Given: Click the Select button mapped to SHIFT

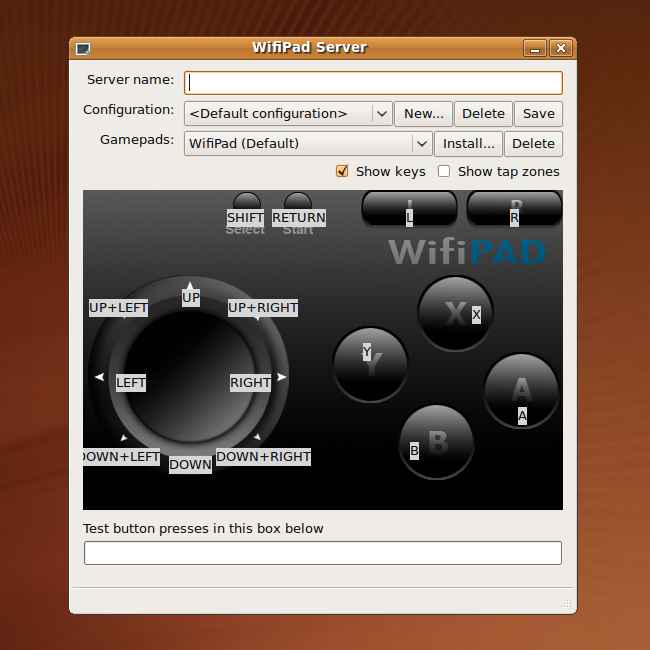Looking at the screenshot, I should pos(247,202).
